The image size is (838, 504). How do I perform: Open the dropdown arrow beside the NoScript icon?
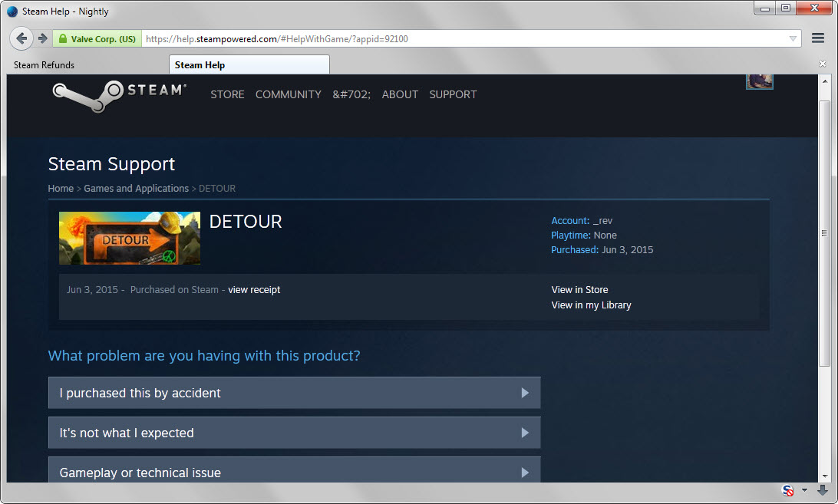tap(804, 489)
